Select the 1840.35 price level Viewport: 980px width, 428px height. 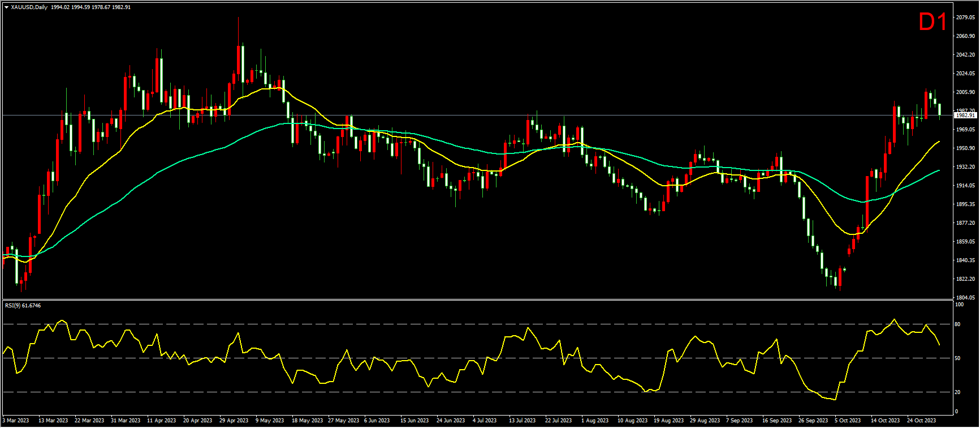click(x=964, y=260)
